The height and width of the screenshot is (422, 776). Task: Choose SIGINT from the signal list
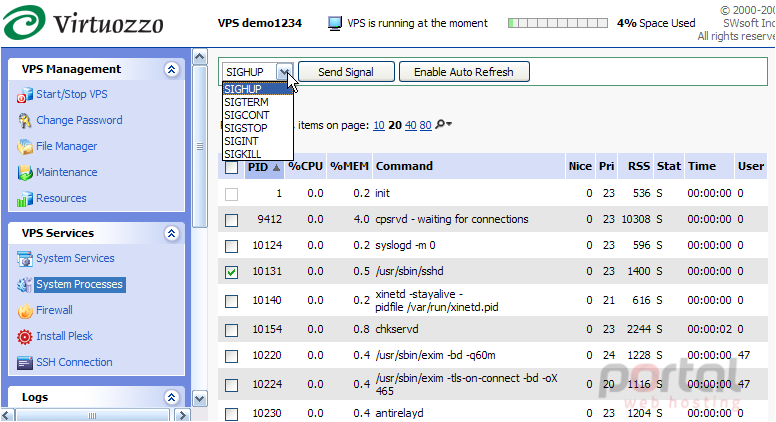[257, 141]
